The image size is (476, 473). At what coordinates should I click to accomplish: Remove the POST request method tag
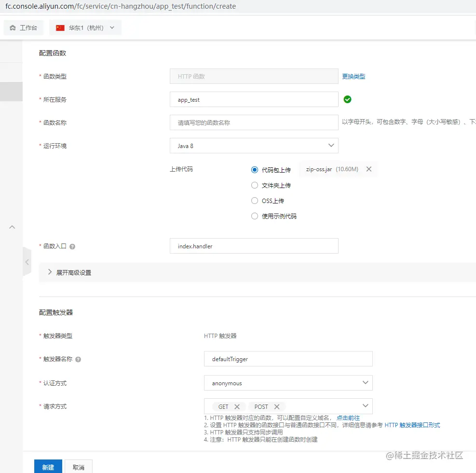click(x=276, y=407)
